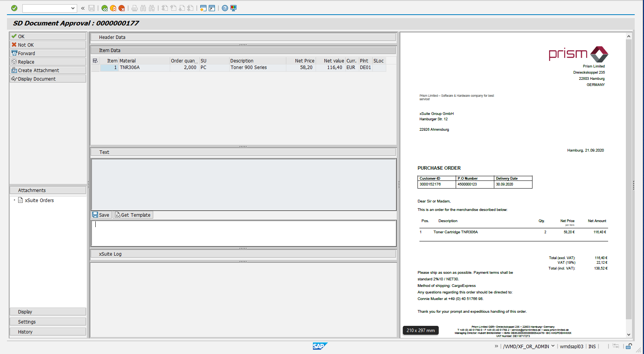
Task: Click the Create New Session icon
Action: (203, 8)
